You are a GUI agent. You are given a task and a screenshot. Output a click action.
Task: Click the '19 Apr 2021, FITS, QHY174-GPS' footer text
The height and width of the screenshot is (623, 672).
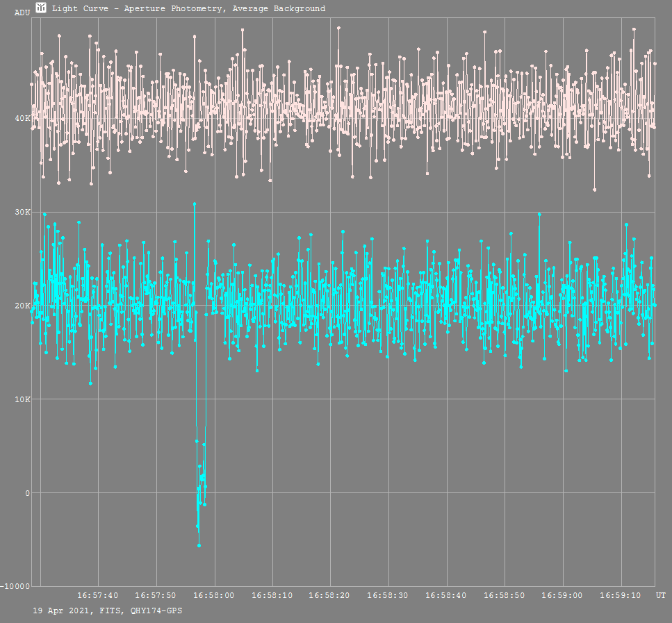(x=108, y=610)
